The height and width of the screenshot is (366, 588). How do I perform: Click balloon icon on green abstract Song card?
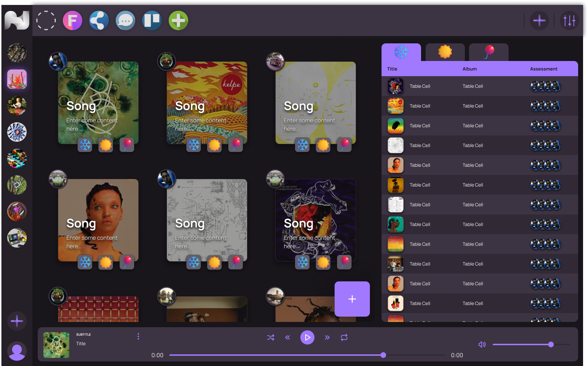(x=127, y=145)
